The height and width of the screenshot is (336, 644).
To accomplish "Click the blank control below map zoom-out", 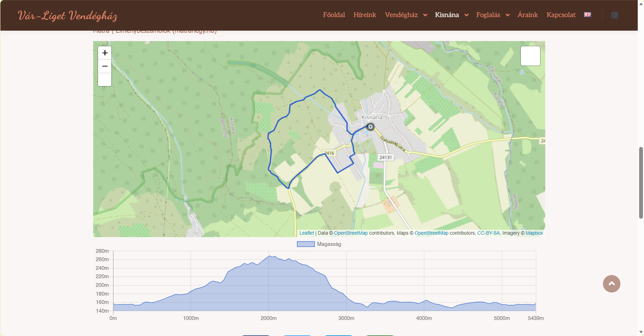I will (x=105, y=79).
